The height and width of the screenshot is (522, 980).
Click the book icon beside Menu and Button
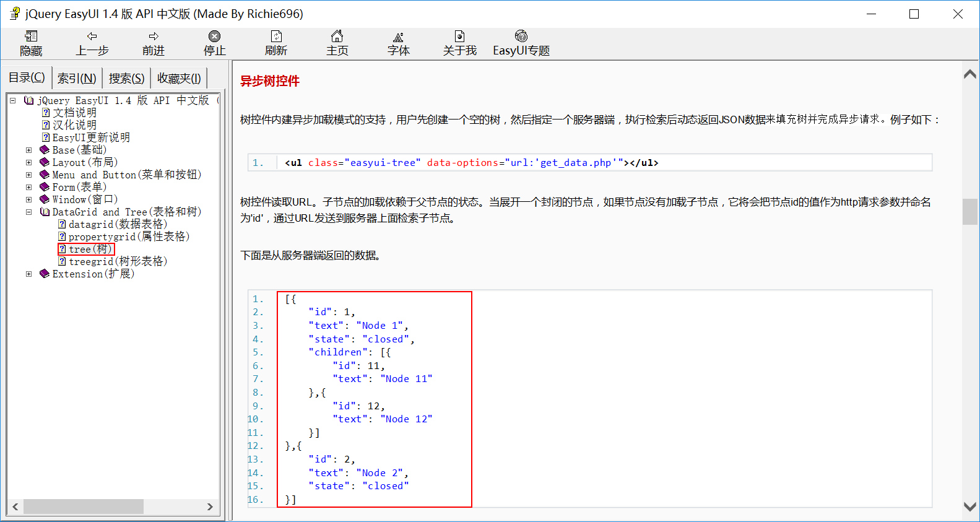coord(45,175)
